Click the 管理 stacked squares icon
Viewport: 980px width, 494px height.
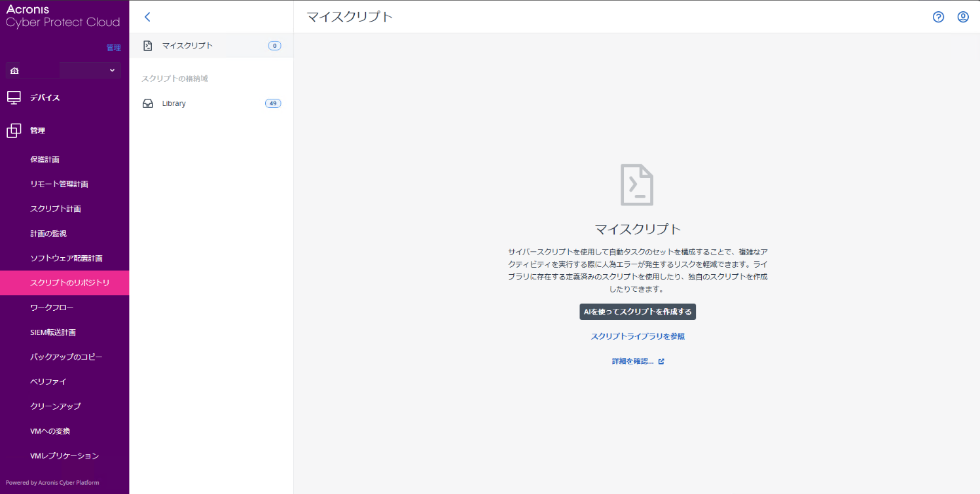tap(14, 131)
